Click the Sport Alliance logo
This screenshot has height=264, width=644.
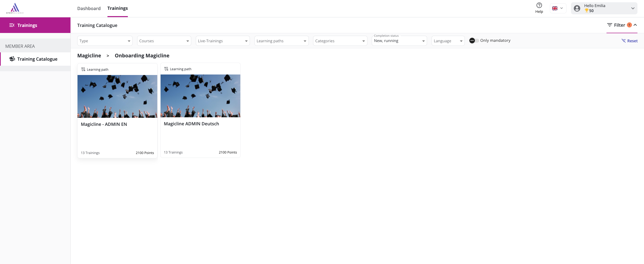[15, 8]
